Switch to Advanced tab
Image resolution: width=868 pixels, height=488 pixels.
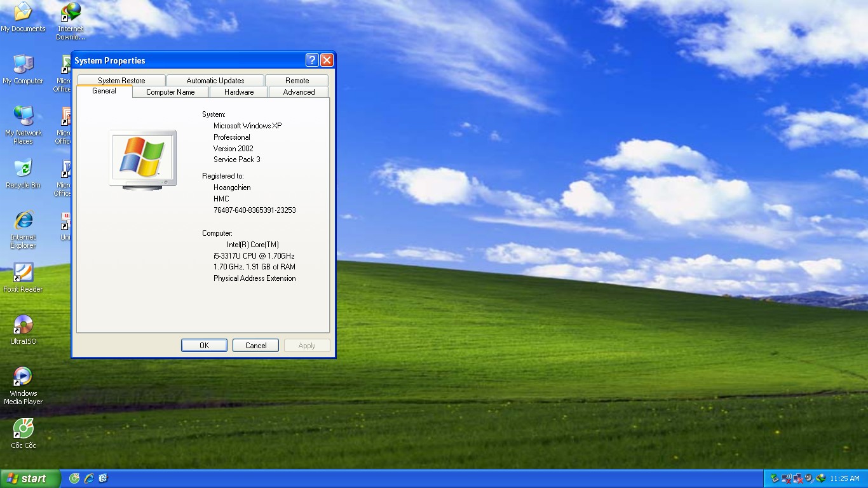[299, 92]
